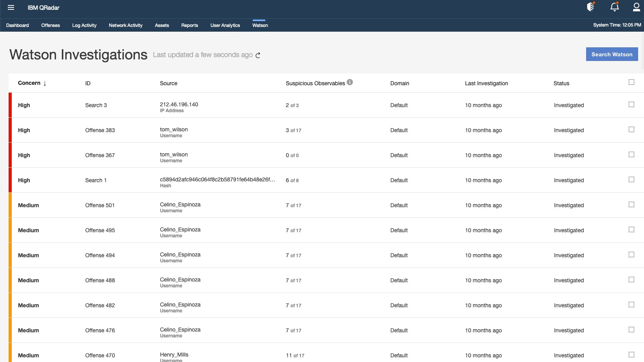Image resolution: width=644 pixels, height=362 pixels.
Task: Click the "11 of 17" observables value
Action: pos(295,355)
